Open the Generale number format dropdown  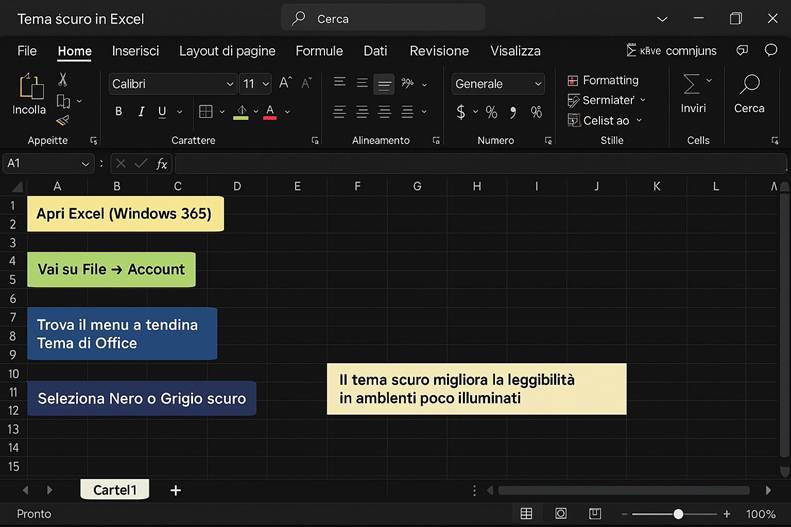tap(538, 84)
